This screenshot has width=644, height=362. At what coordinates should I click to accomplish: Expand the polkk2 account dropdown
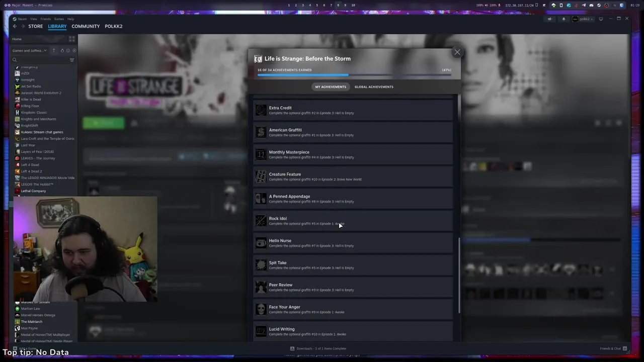[x=584, y=19]
